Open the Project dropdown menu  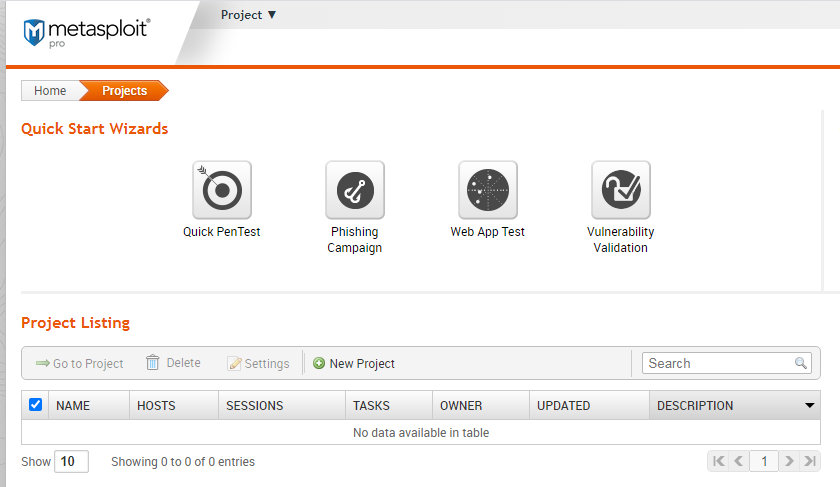point(249,15)
